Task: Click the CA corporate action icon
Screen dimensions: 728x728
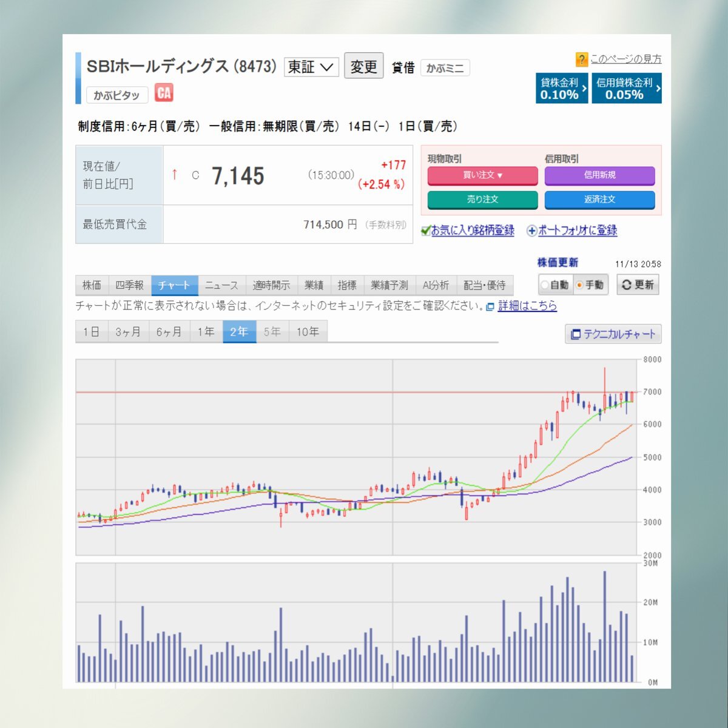Action: (x=164, y=93)
